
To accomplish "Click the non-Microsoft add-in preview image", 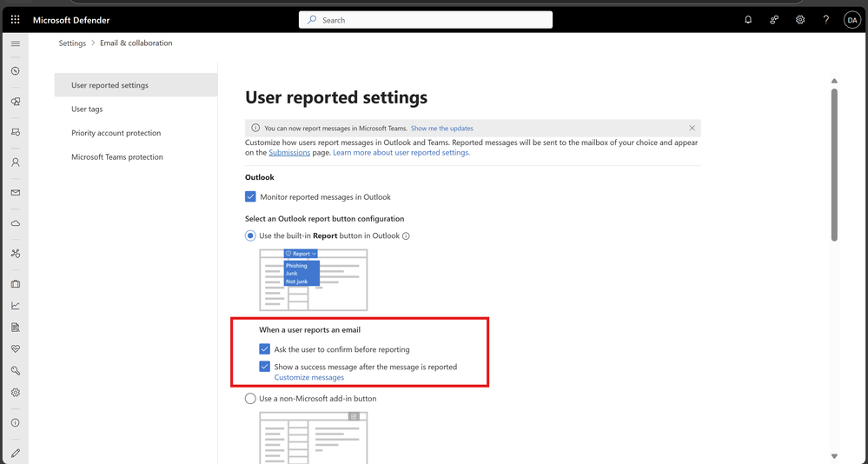I will (314, 437).
